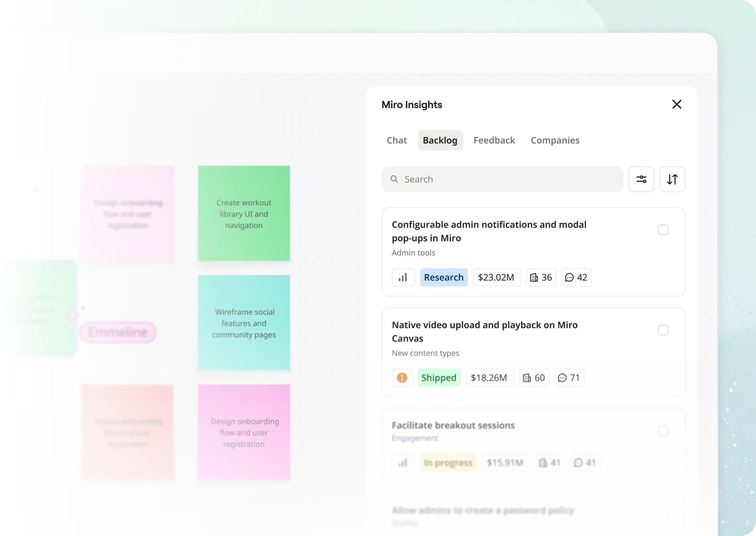Focus the Search input field

click(502, 179)
